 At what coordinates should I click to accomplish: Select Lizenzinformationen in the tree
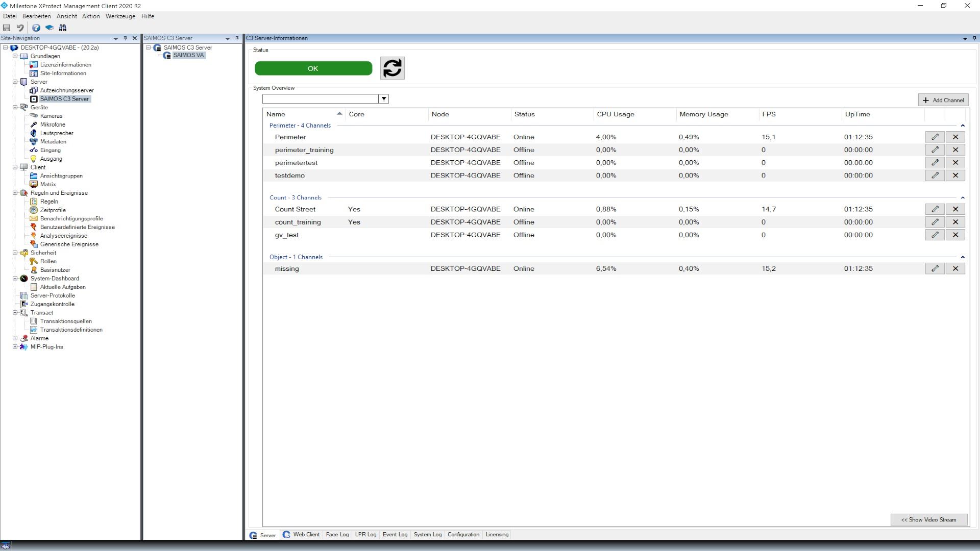66,65
